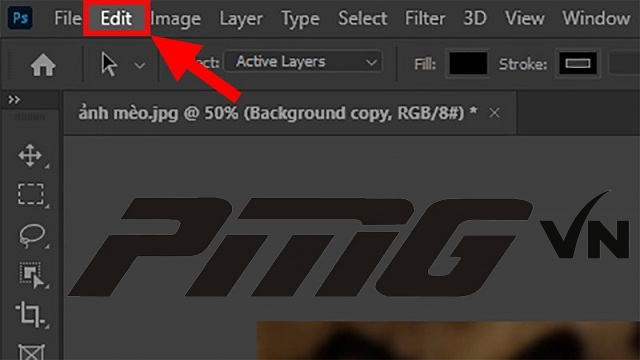Select the Move tool
This screenshot has width=640, height=360.
click(31, 156)
